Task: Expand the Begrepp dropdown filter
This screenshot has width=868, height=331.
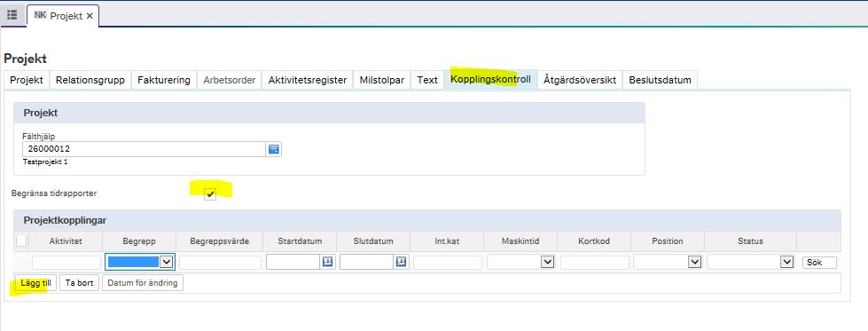Action: click(167, 263)
